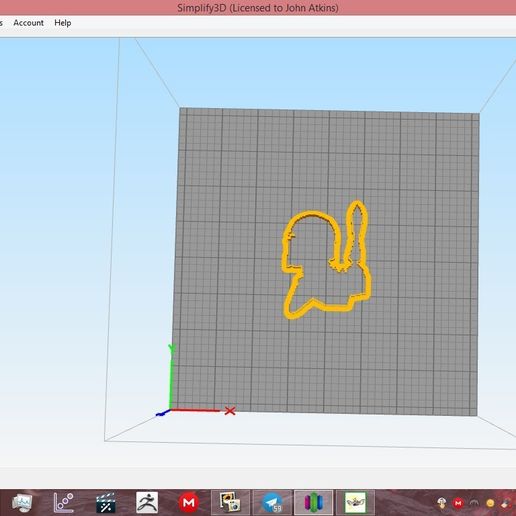516x516 pixels.
Task: Click the MEGA system tray icon
Action: click(x=458, y=503)
